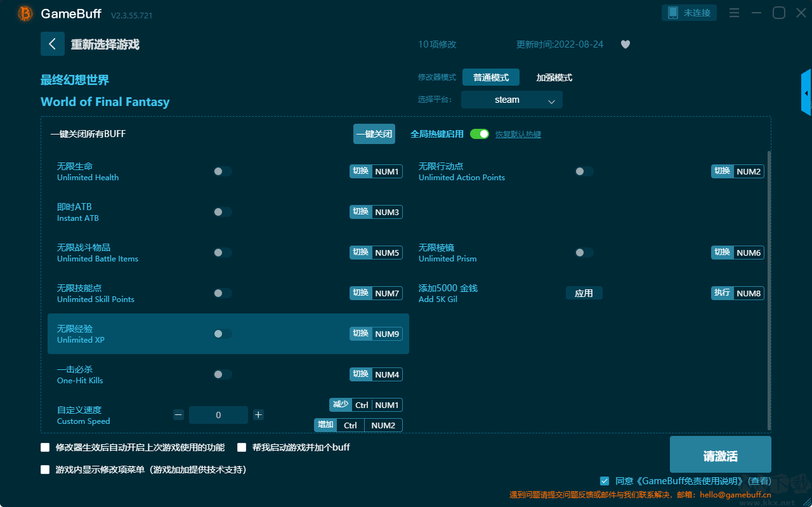
Task: Open the (查看) disclaimer view link
Action: click(759, 481)
